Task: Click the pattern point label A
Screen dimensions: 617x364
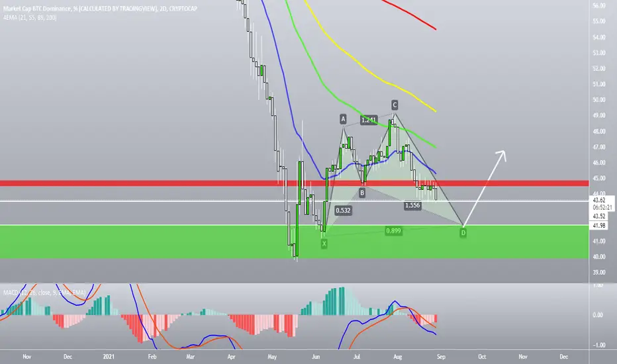Action: tap(343, 119)
